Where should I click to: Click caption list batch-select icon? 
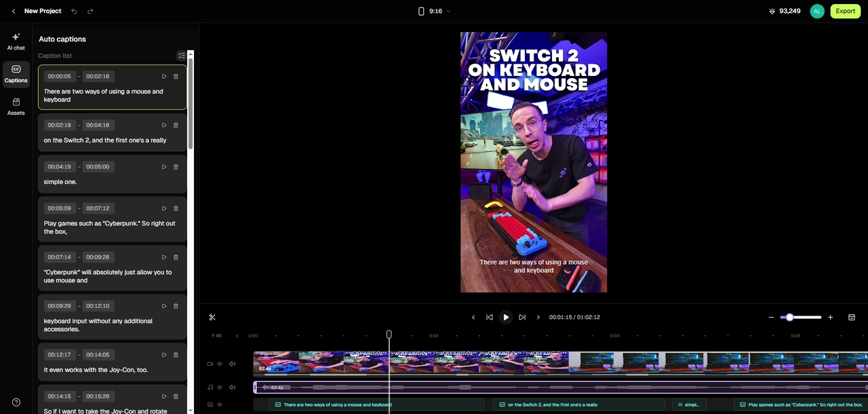click(181, 56)
